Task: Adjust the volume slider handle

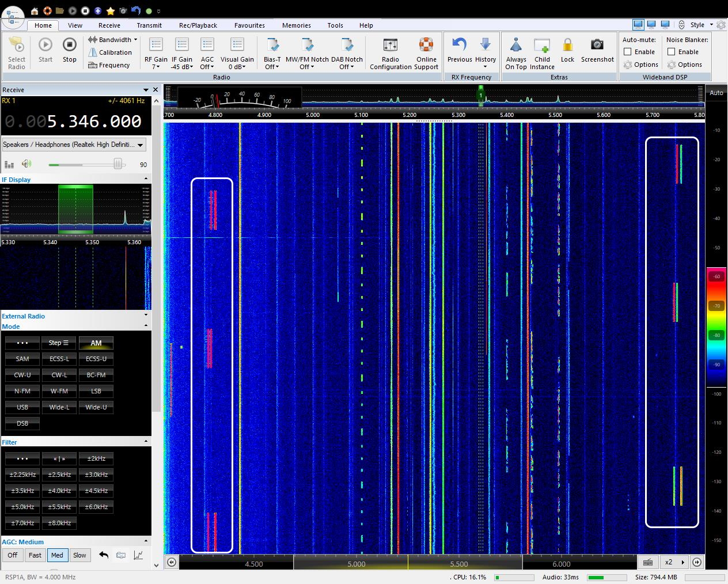Action: pyautogui.click(x=118, y=165)
